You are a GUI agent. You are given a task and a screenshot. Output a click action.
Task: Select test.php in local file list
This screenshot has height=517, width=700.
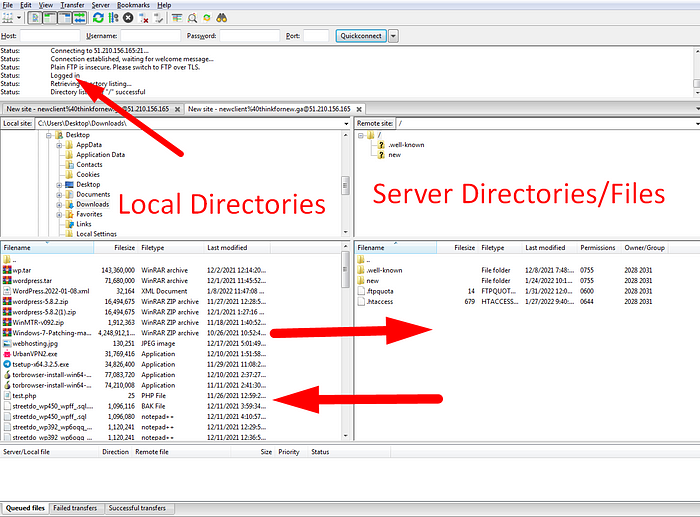click(24, 396)
